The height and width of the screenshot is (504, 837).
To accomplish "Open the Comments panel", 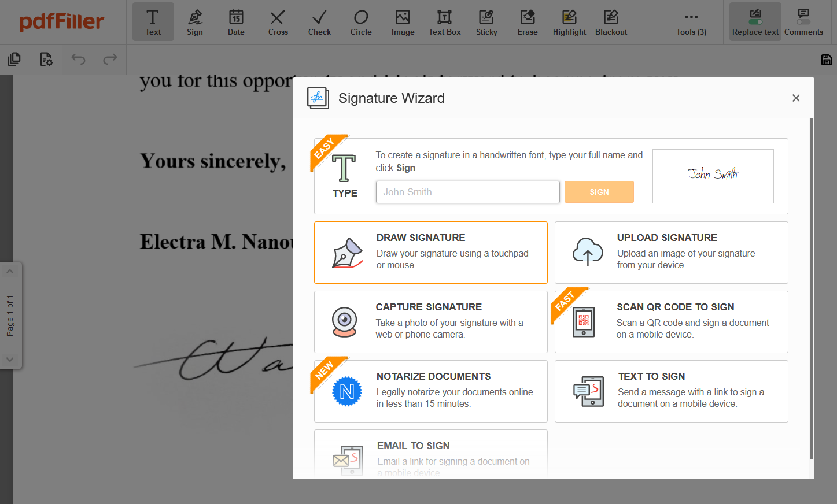I will click(x=803, y=21).
